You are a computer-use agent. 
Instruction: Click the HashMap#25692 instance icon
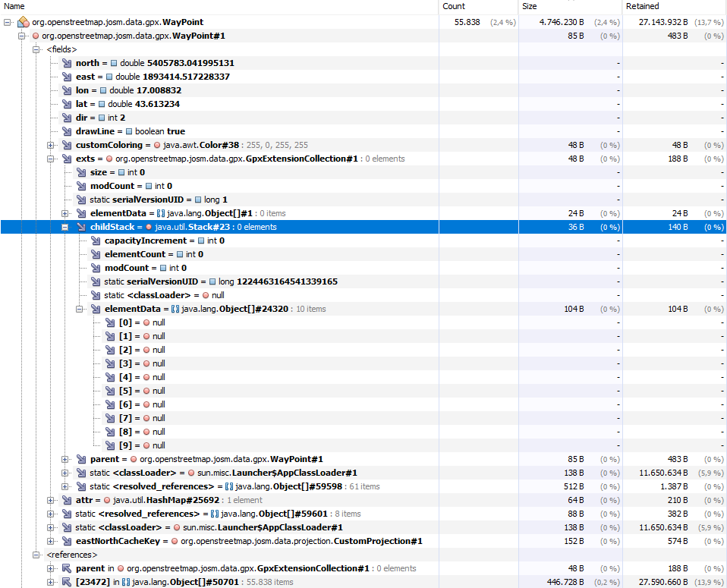pyautogui.click(x=108, y=501)
